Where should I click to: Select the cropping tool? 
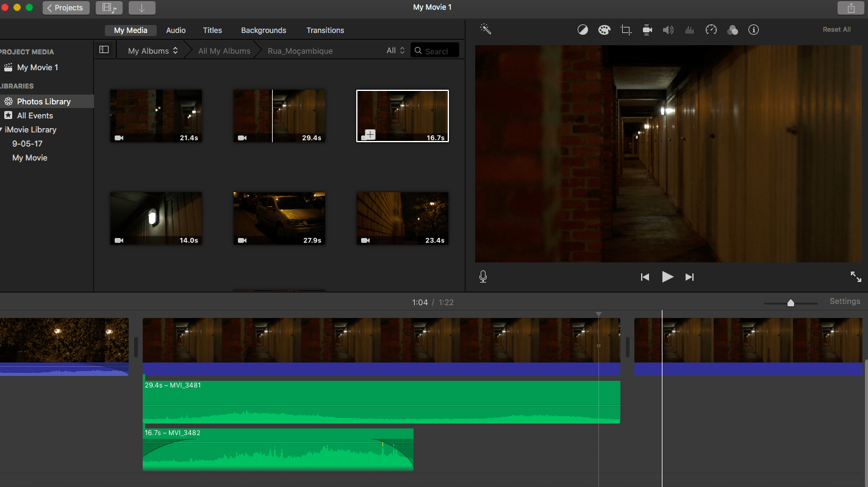coord(625,30)
